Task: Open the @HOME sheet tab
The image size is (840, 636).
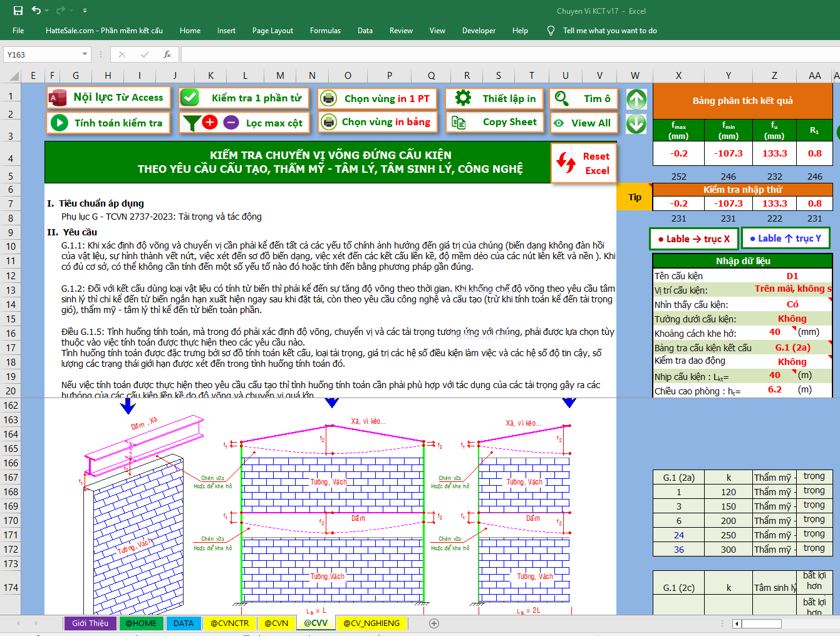Action: click(141, 623)
